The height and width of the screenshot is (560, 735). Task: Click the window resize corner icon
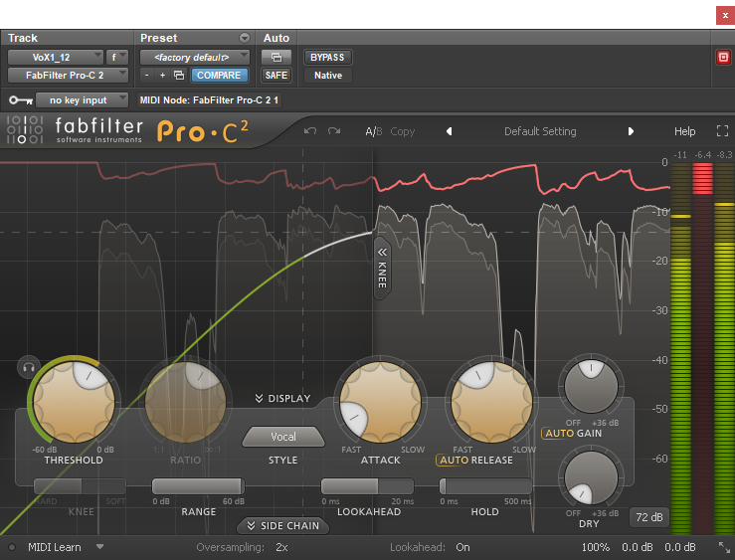click(x=724, y=547)
